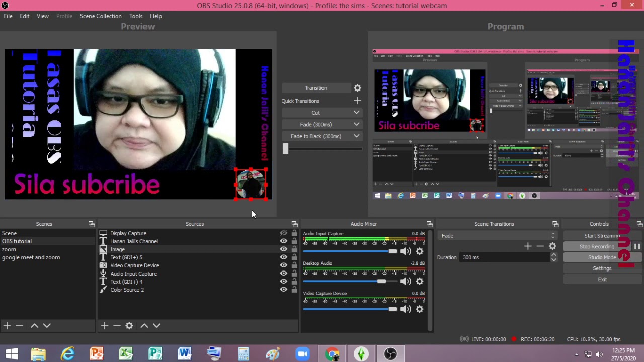Screen dimensions: 644x362
Task: Hide the Text (GDI+) 5 source
Action: tap(284, 257)
